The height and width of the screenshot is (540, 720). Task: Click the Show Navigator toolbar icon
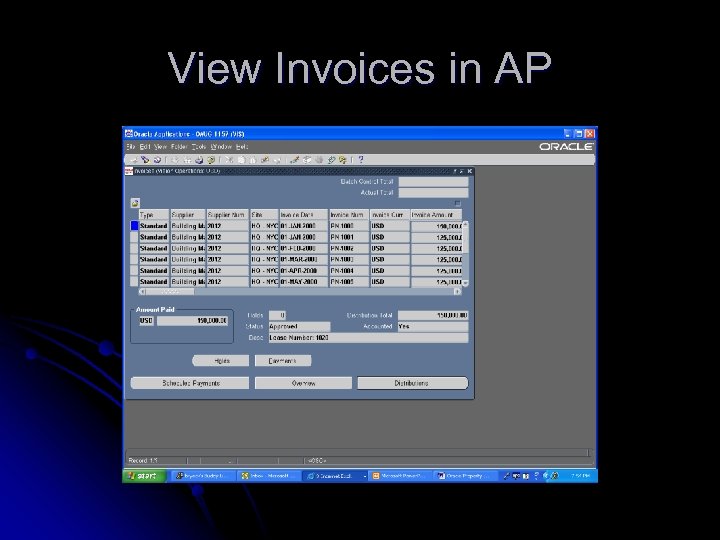pyautogui.click(x=157, y=160)
